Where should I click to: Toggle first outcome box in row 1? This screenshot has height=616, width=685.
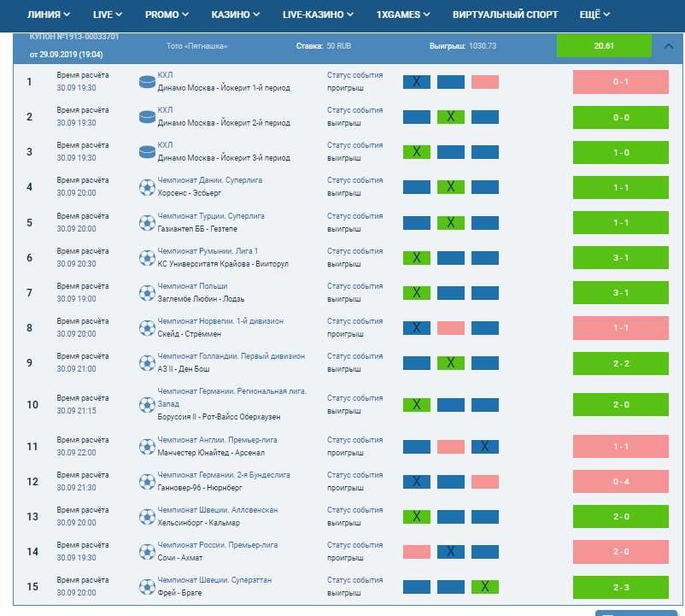[x=416, y=82]
